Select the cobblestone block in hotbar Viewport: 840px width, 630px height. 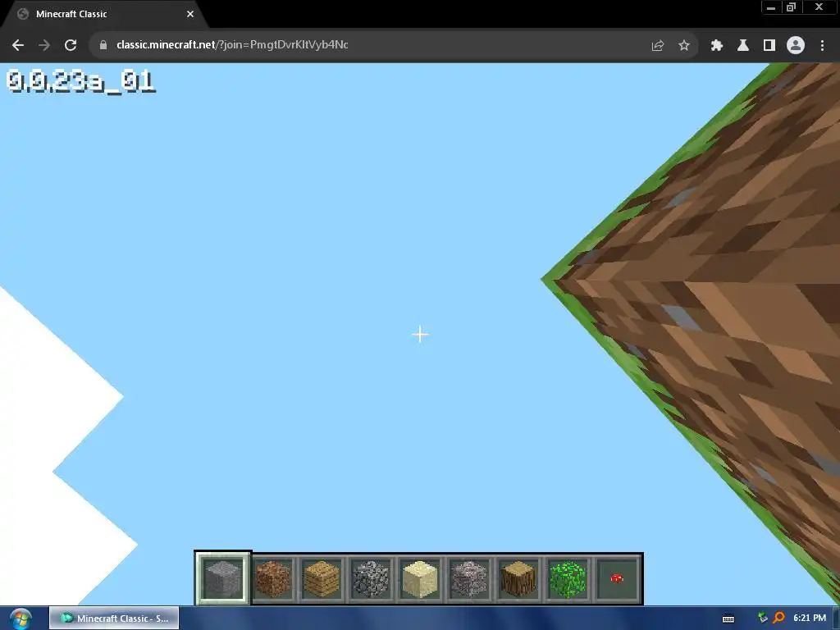coord(371,578)
